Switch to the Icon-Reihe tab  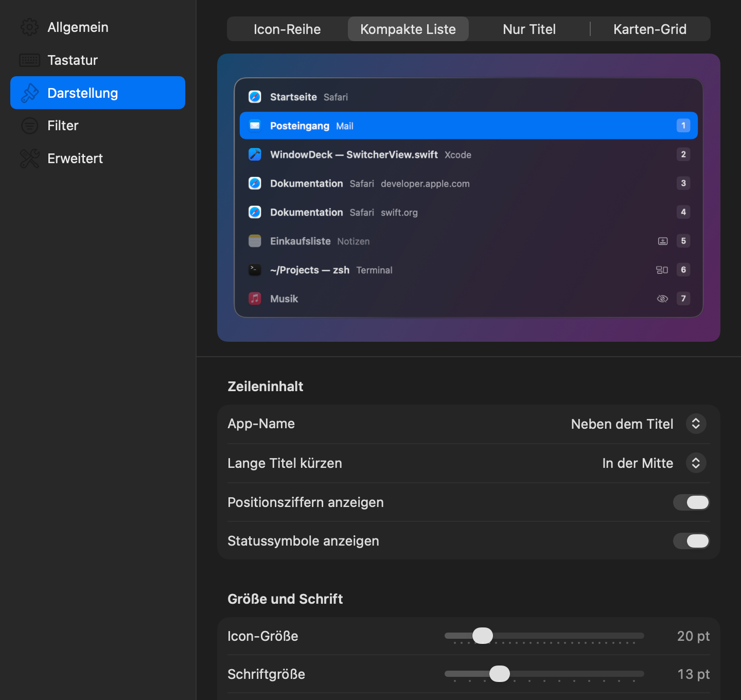(287, 29)
